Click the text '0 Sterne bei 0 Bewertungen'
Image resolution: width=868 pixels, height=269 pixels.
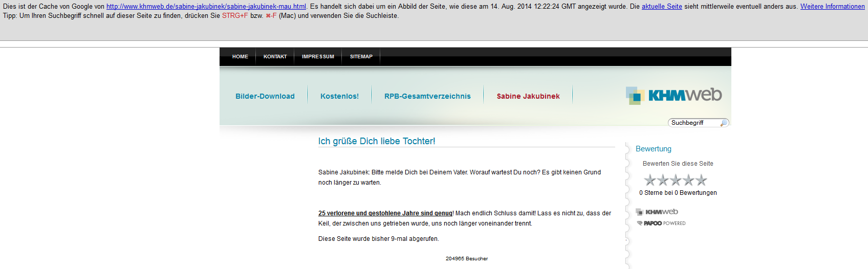coord(678,193)
